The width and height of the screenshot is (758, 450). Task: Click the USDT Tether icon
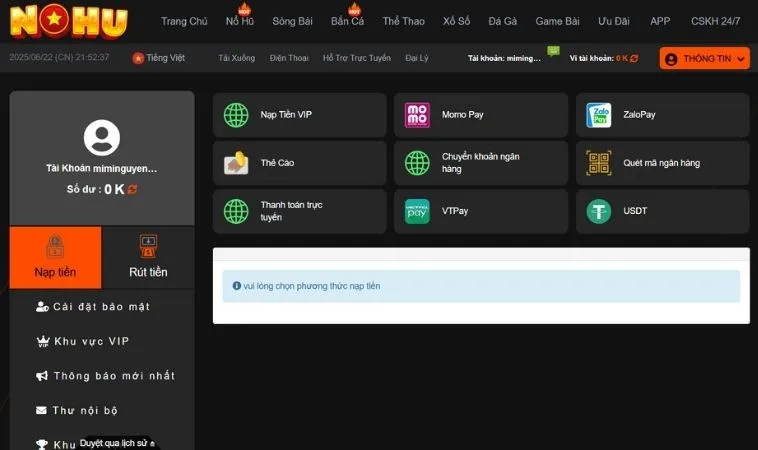598,211
